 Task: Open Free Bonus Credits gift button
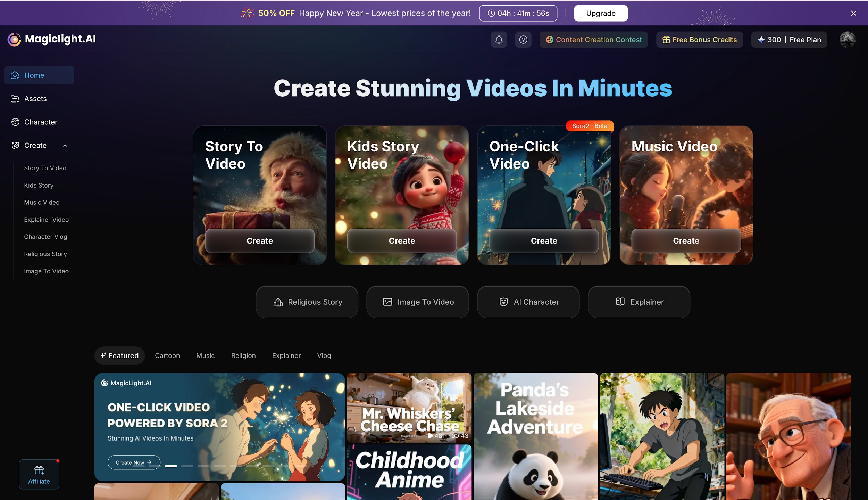point(699,40)
